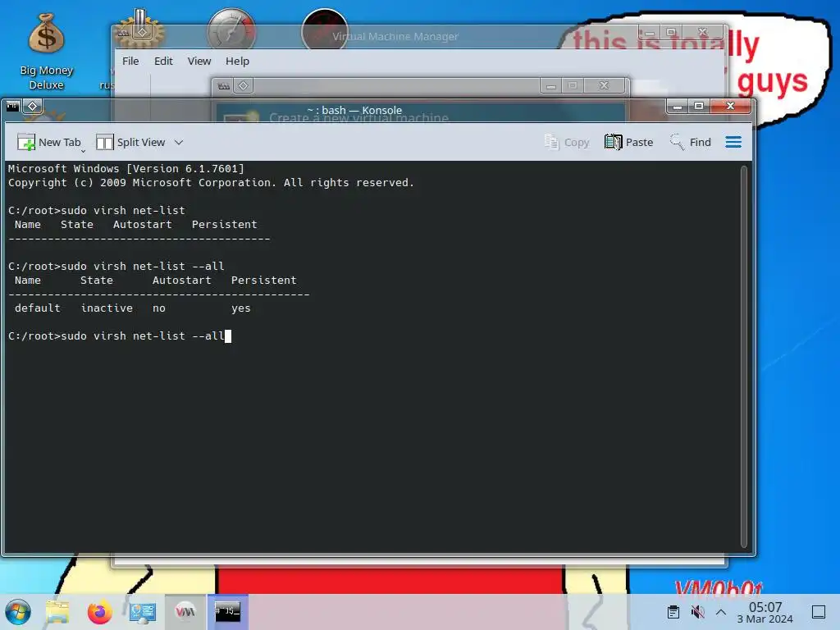Open the Find search tool
840x630 pixels.
pyautogui.click(x=691, y=142)
